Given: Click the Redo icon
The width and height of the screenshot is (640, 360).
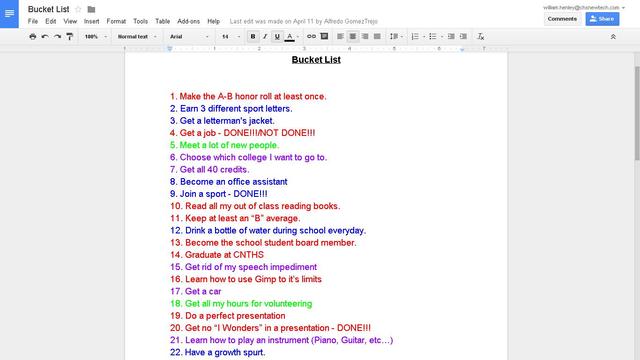Looking at the screenshot, I should [x=57, y=37].
